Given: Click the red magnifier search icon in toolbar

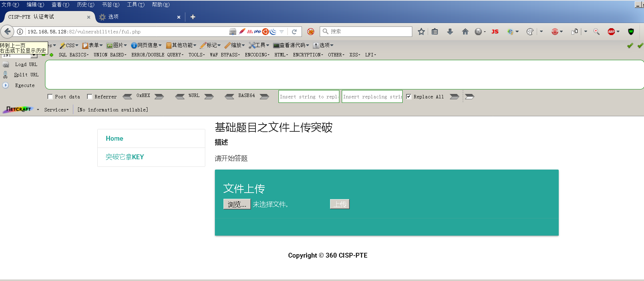Looking at the screenshot, I should click(597, 32).
